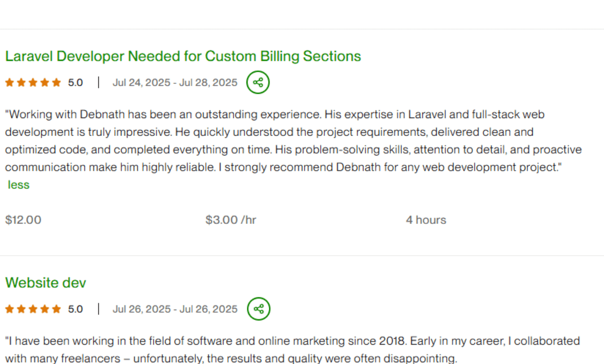
Task: Click the fifth star in the Laravel review rating
Action: click(x=56, y=82)
